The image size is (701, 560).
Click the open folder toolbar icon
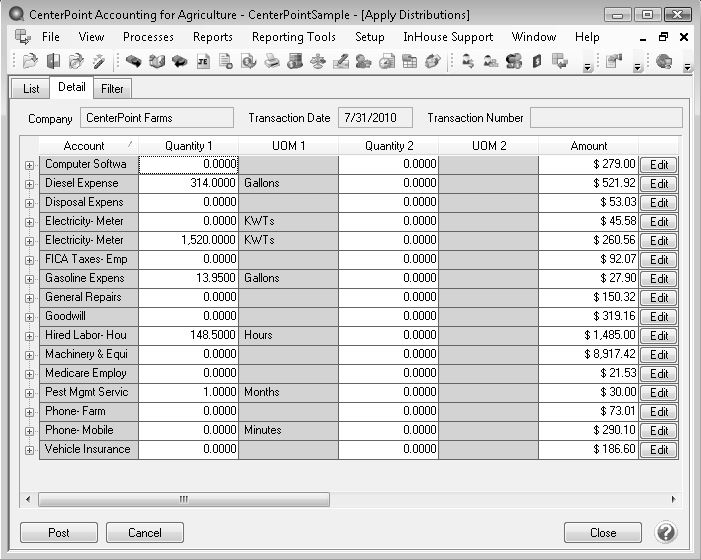[x=30, y=61]
